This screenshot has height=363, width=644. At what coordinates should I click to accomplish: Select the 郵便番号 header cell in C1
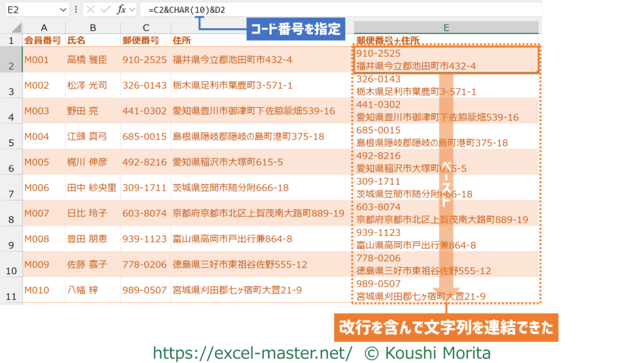click(x=145, y=40)
